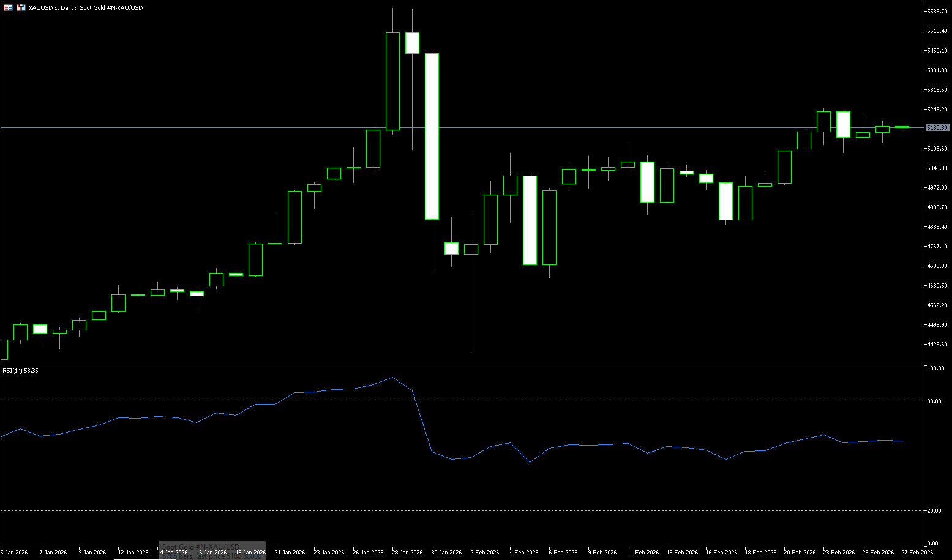Screen dimensions: 952x560
Task: Click the 4425.60 price scale label
Action: 937,345
